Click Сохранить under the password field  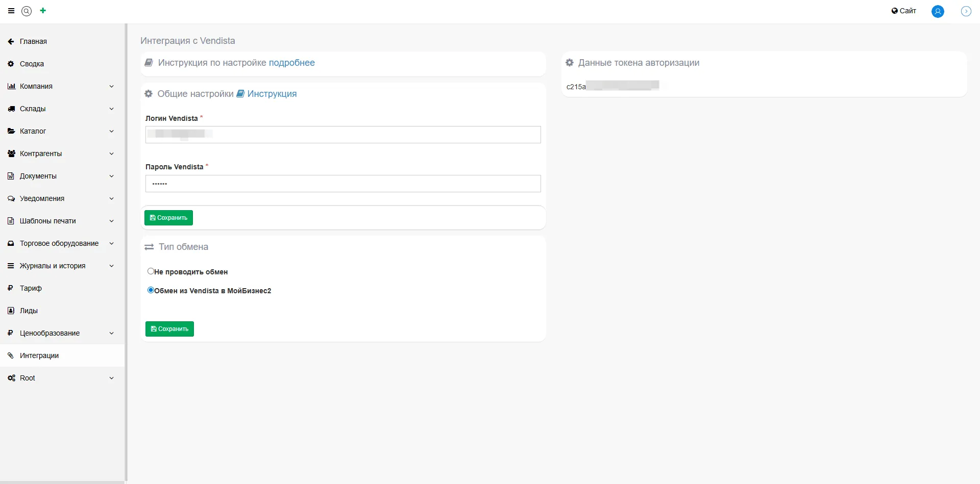pyautogui.click(x=168, y=218)
